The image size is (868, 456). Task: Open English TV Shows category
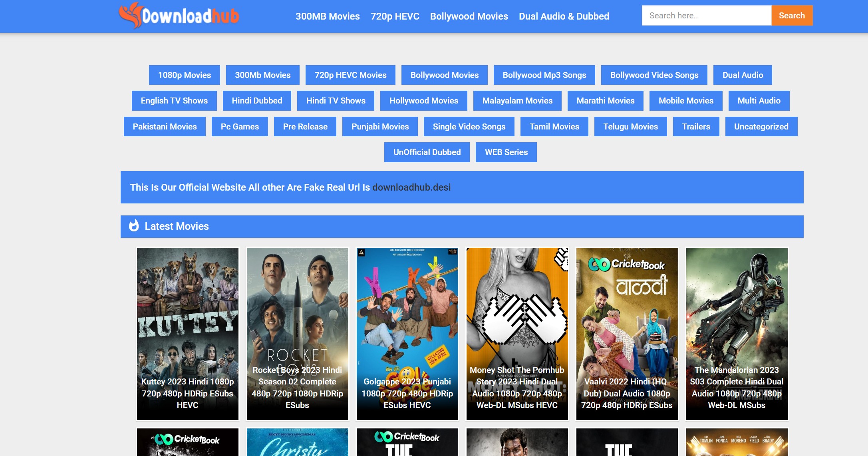click(x=174, y=101)
